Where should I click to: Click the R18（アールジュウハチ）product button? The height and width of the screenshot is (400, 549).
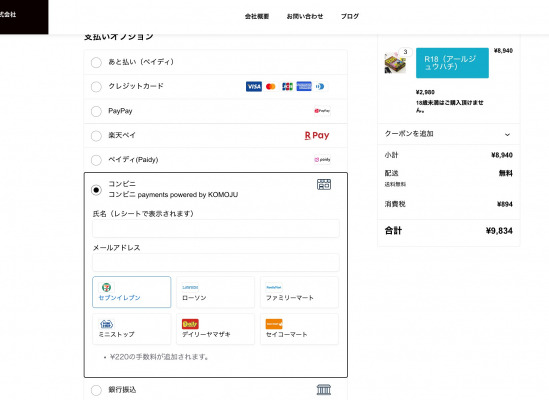point(452,63)
